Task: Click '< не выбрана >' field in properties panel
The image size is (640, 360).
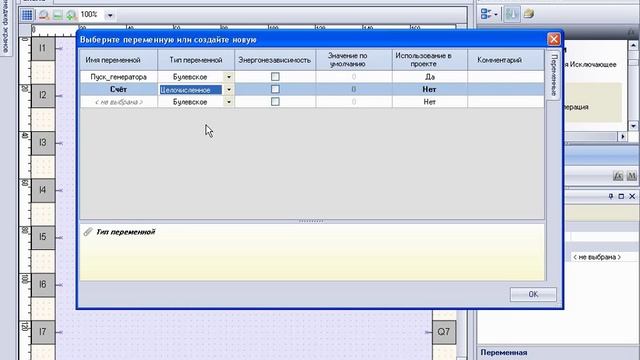Action: click(604, 257)
